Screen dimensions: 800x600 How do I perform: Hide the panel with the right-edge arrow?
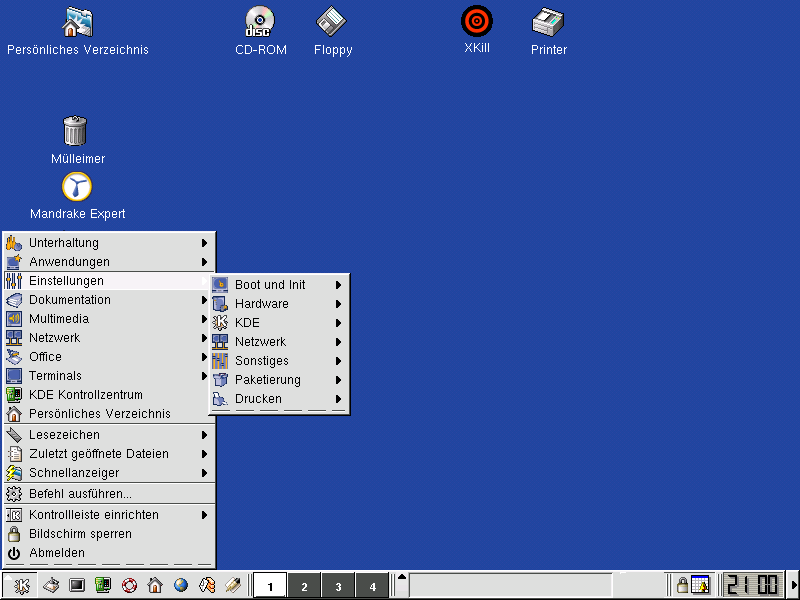click(794, 585)
